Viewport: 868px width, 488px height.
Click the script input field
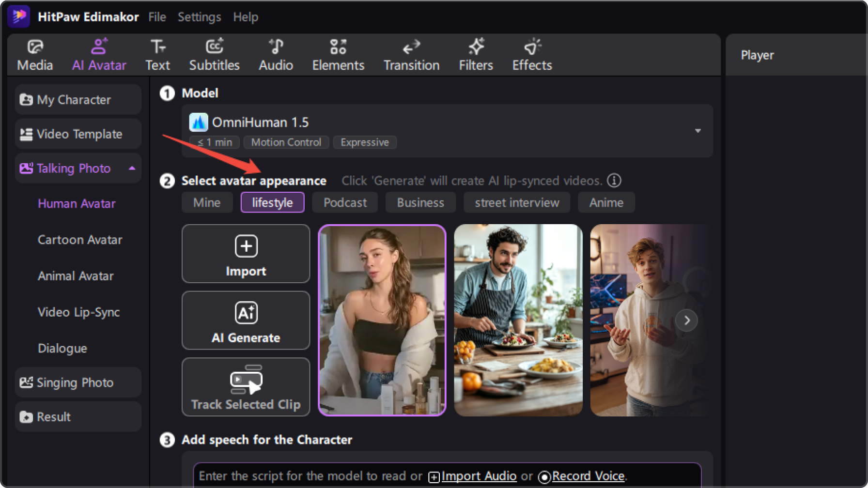[x=447, y=475]
